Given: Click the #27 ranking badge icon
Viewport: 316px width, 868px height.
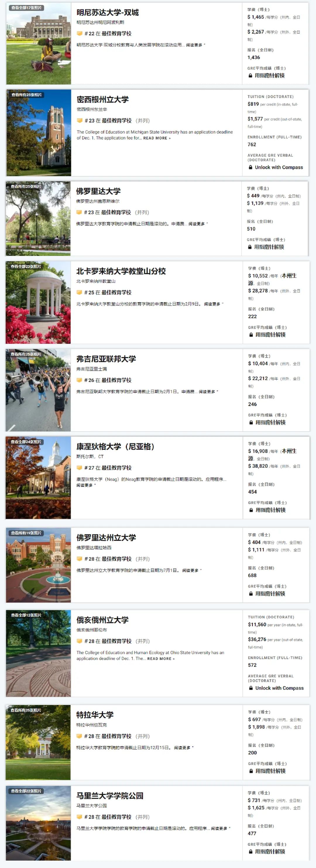Looking at the screenshot, I should (x=79, y=467).
